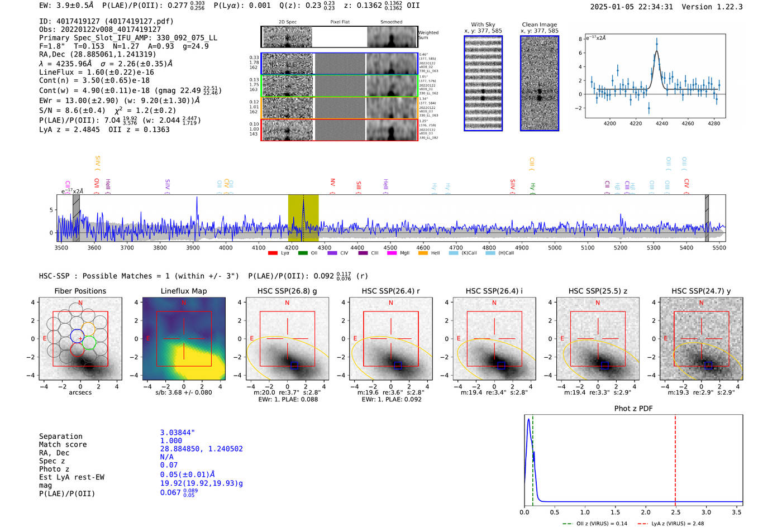Image resolution: width=782 pixels, height=532 pixels.
Task: Select the Weighted Sum 2D spectrum row
Action: click(x=340, y=37)
